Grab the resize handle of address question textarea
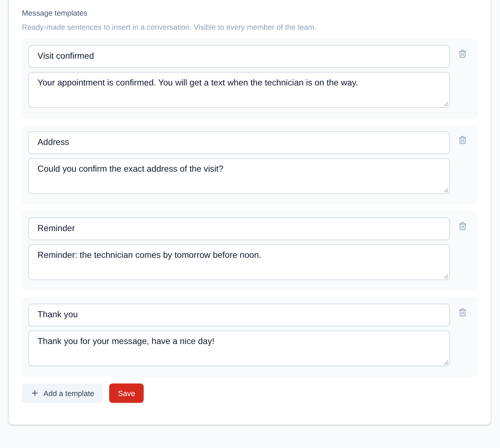500x448 pixels. point(446,191)
